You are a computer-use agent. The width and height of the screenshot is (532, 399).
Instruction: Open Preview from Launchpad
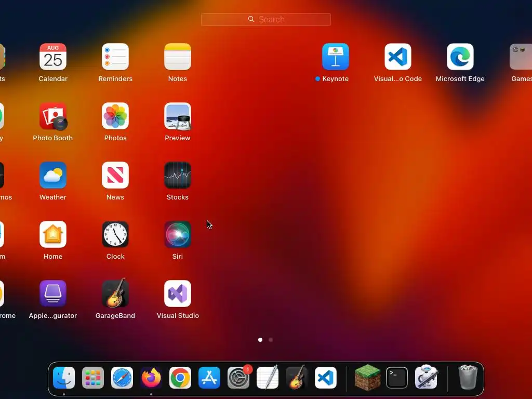click(x=178, y=116)
